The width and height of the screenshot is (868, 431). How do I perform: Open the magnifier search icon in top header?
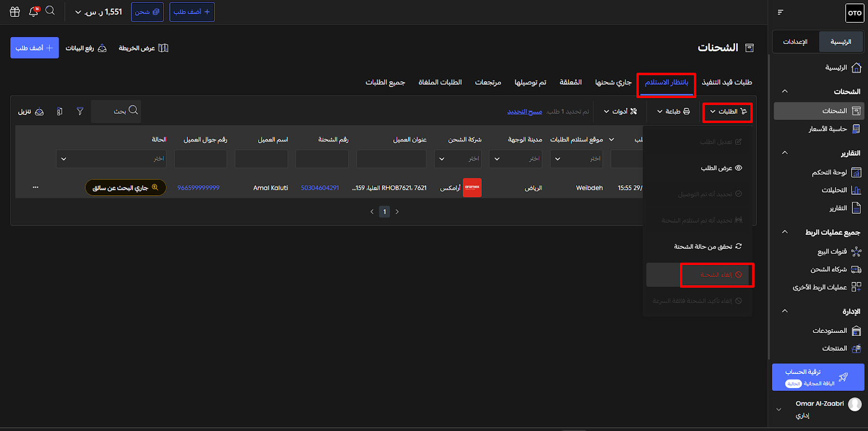[50, 11]
